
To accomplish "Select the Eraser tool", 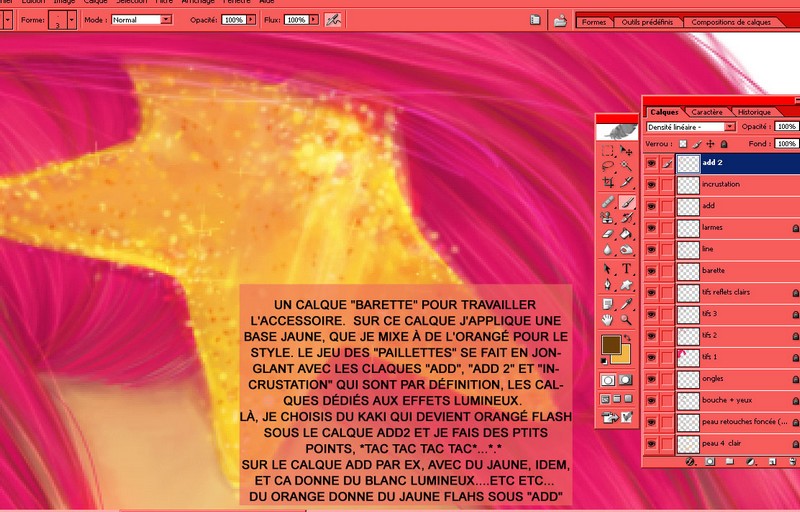I will (607, 234).
